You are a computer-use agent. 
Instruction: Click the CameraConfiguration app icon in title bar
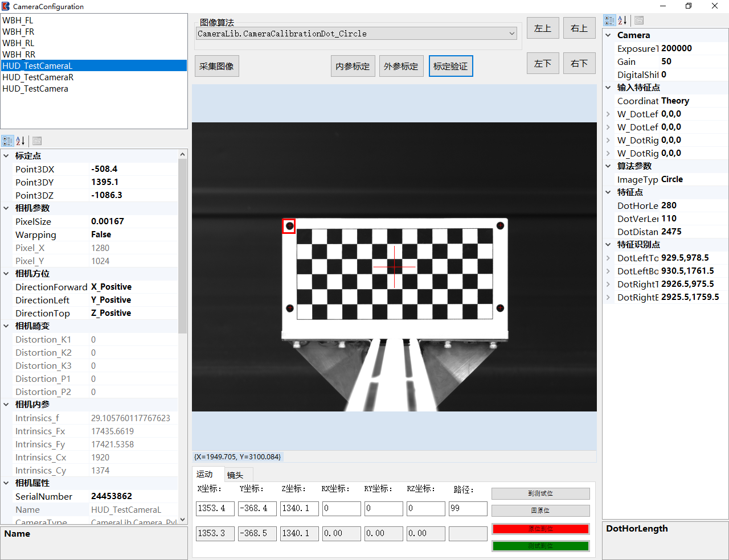[6, 6]
